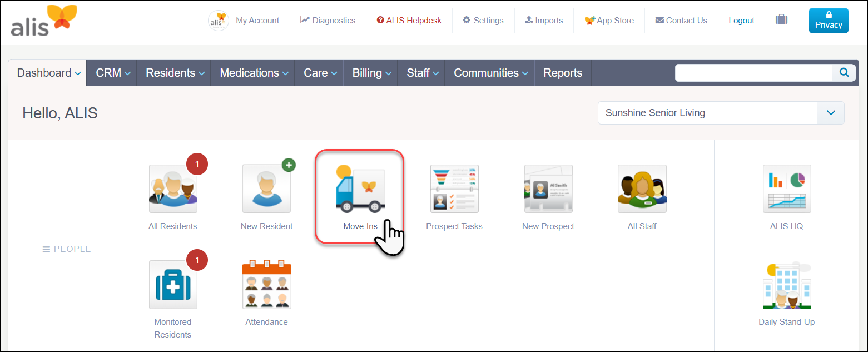This screenshot has height=352, width=868.
Task: Open the Reports tab
Action: [563, 73]
